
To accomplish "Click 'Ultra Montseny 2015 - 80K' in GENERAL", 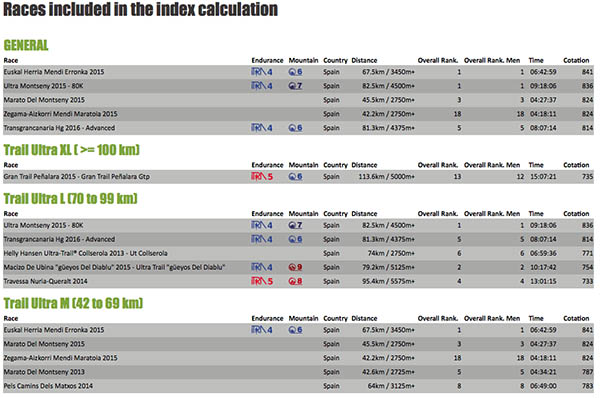I will tap(43, 86).
